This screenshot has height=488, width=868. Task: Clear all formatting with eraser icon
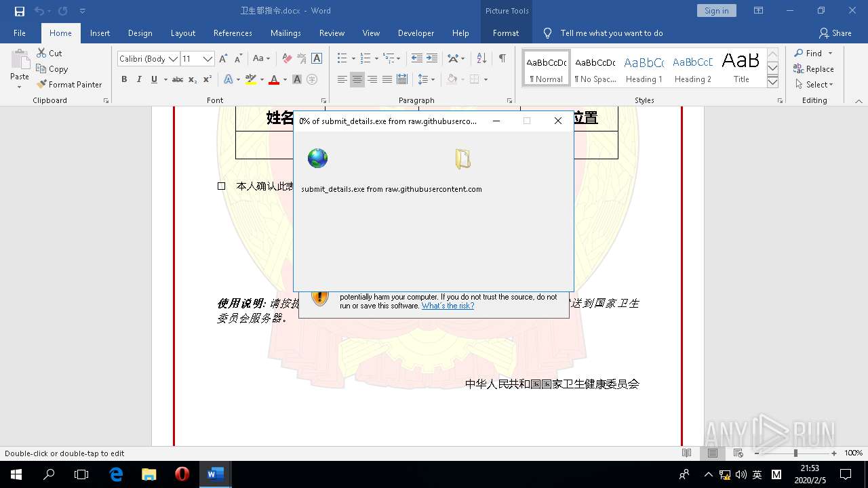pos(287,59)
